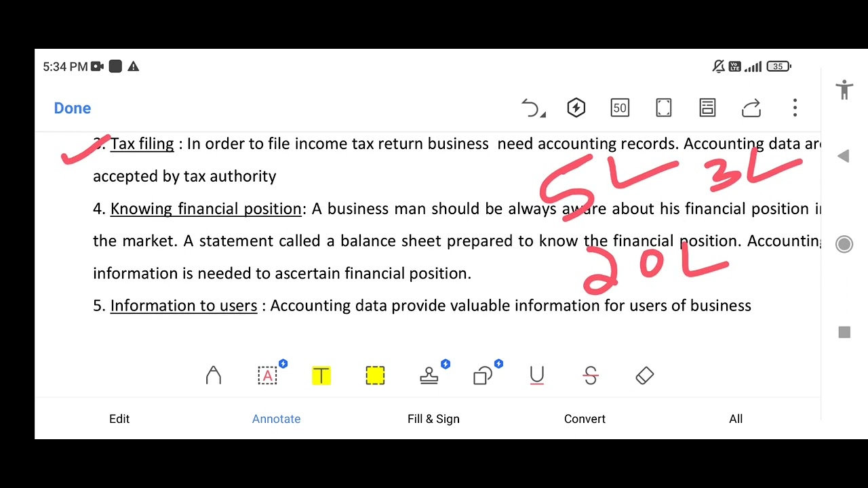Select the strikethrough annotation tool
Viewport: 868px width, 488px height.
[591, 375]
